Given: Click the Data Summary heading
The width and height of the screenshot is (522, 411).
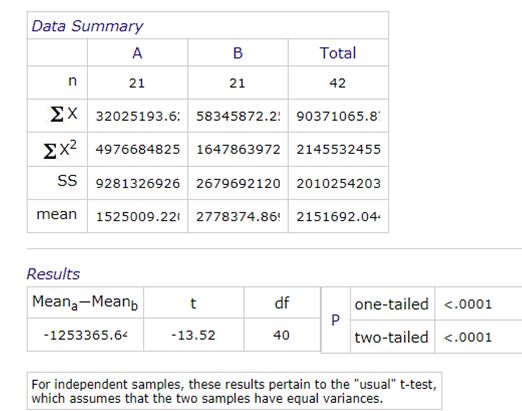Looking at the screenshot, I should pos(87,26).
